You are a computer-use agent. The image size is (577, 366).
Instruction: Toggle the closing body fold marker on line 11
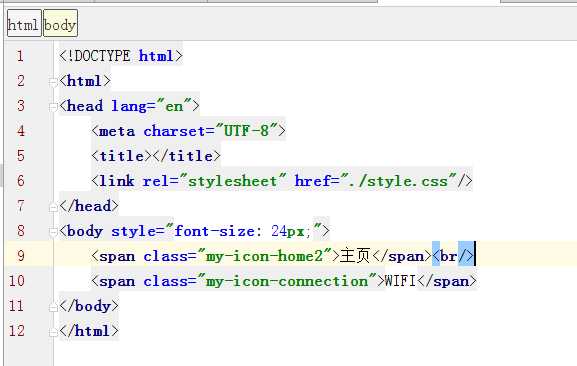(53, 307)
